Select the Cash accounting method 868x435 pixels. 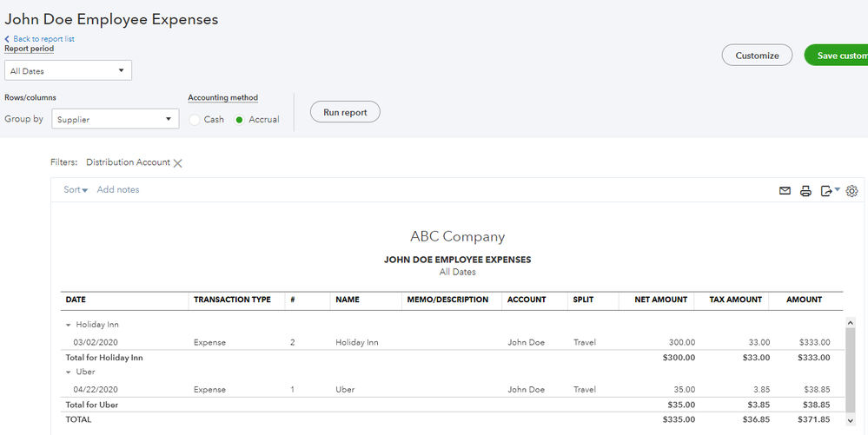tap(195, 120)
